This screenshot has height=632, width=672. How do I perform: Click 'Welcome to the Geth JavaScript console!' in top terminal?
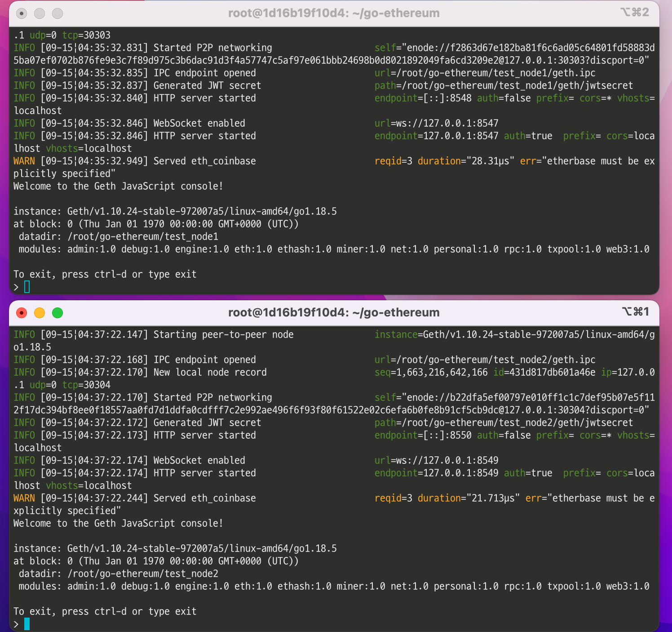click(x=118, y=186)
